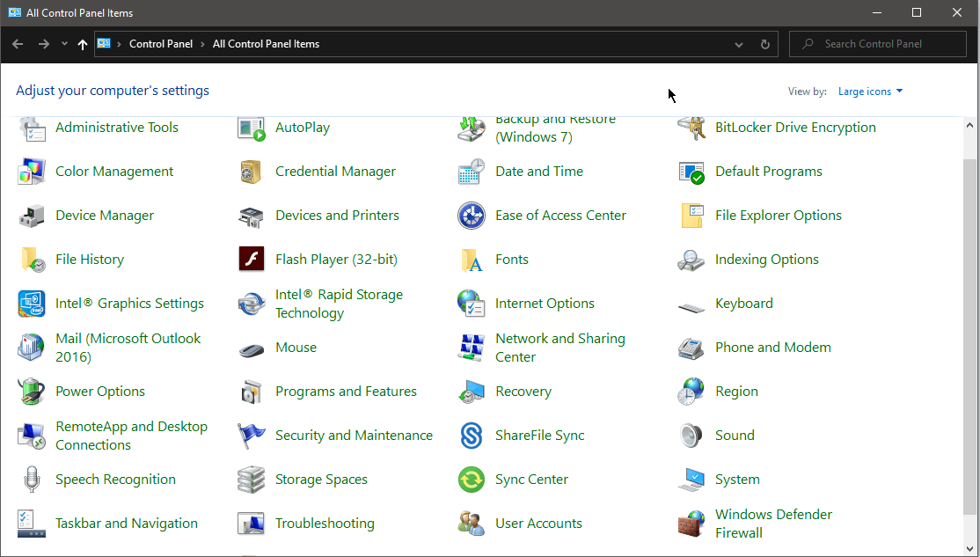
Task: Click the User Accounts link
Action: (x=538, y=524)
